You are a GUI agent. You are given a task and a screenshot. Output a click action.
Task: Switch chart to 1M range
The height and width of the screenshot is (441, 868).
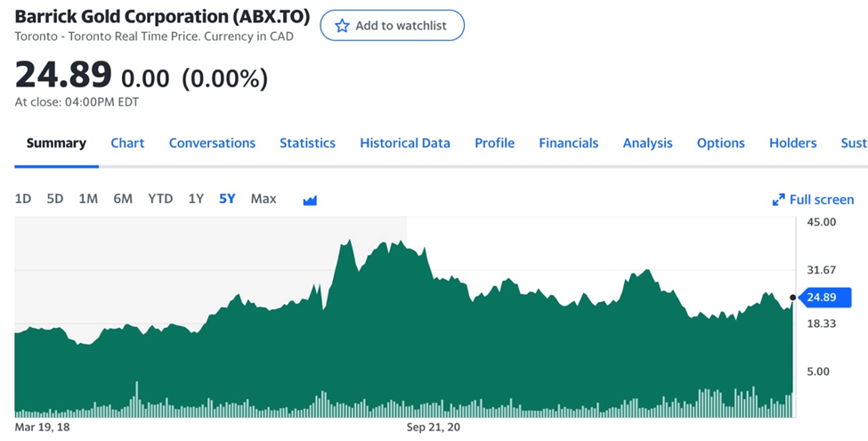88,199
